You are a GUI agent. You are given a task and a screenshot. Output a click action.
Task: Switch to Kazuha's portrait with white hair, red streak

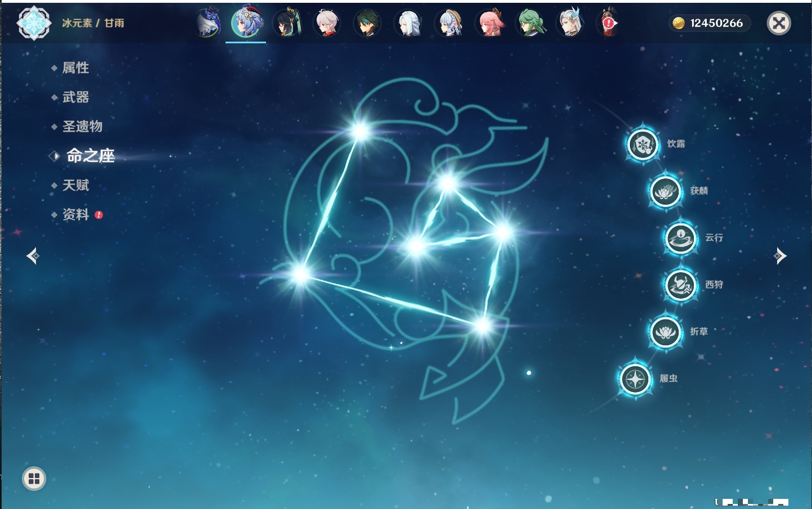click(327, 23)
